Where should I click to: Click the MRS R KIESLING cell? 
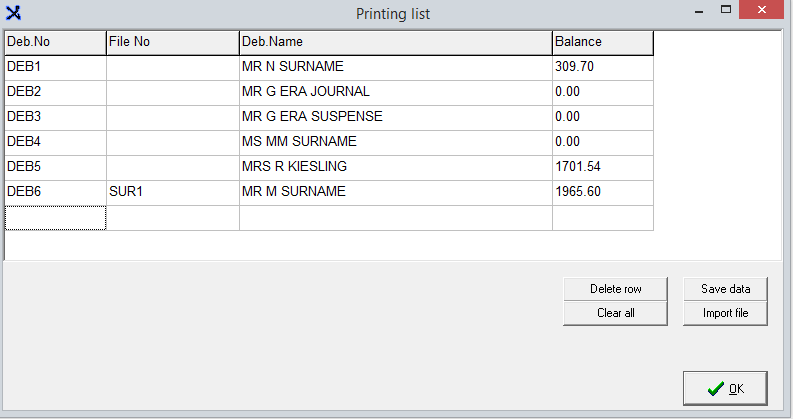point(395,167)
